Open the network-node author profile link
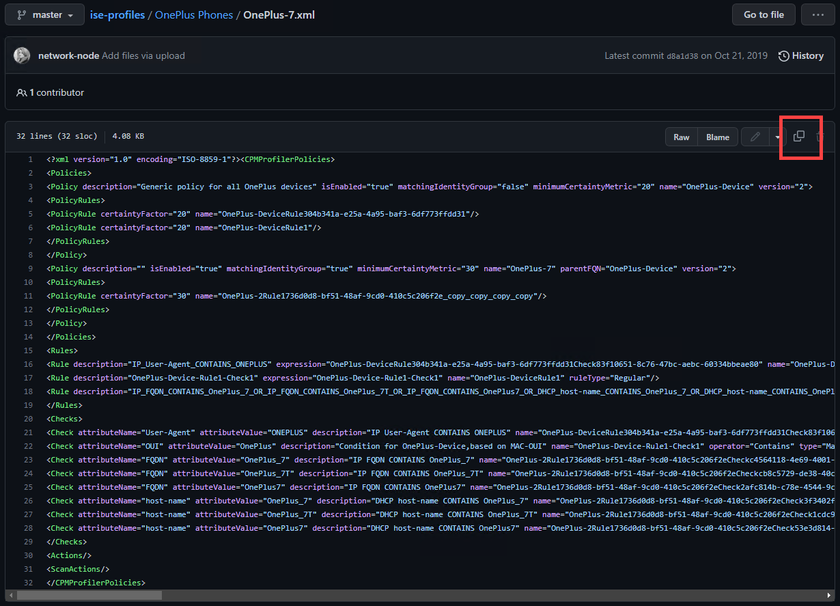This screenshot has width=840, height=606. point(69,56)
